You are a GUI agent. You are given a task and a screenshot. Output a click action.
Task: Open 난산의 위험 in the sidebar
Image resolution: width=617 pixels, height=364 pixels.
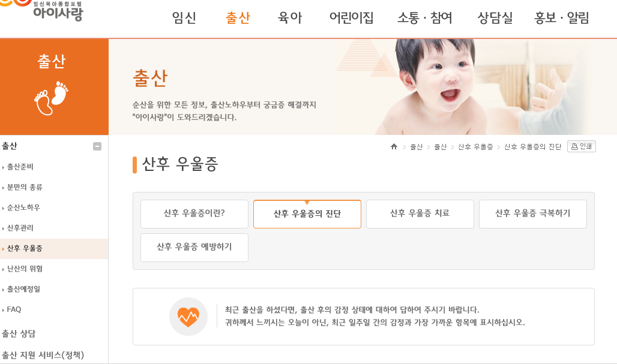[x=25, y=269]
